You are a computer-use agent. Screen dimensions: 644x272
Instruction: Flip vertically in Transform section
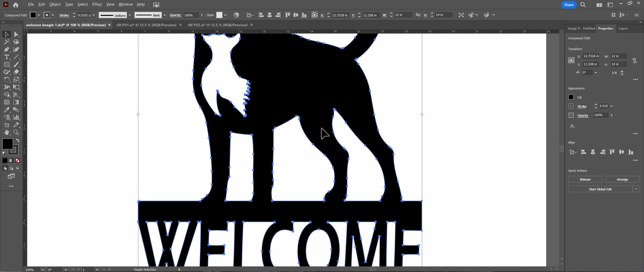622,73
